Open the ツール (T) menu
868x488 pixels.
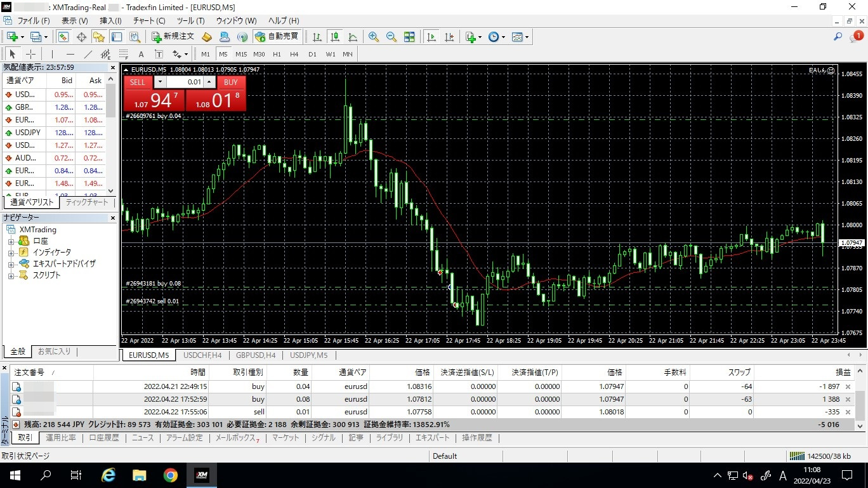(x=190, y=21)
